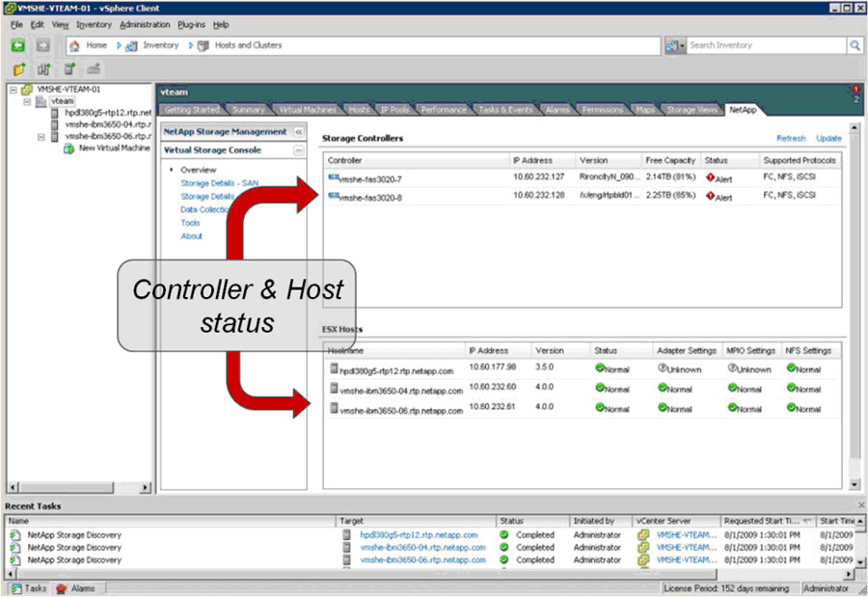Open the View menu
Viewport: 868px width, 597px height.
[x=61, y=25]
